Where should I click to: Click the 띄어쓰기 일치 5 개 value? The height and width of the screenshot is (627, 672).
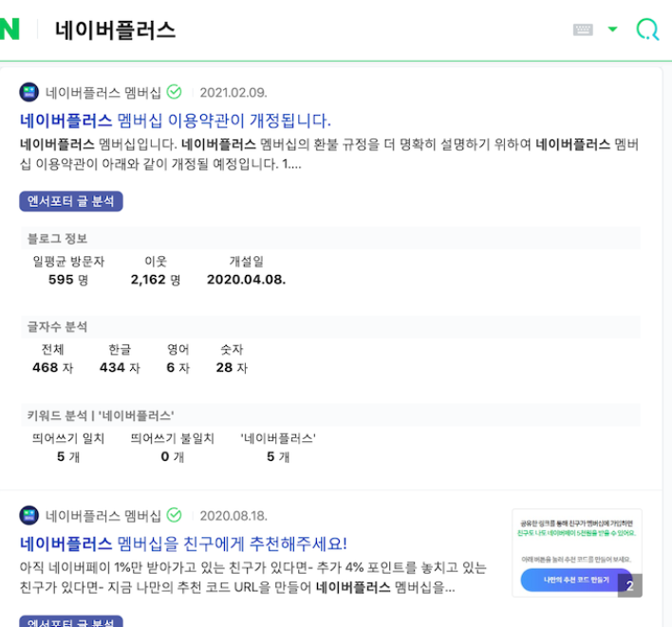point(68,457)
